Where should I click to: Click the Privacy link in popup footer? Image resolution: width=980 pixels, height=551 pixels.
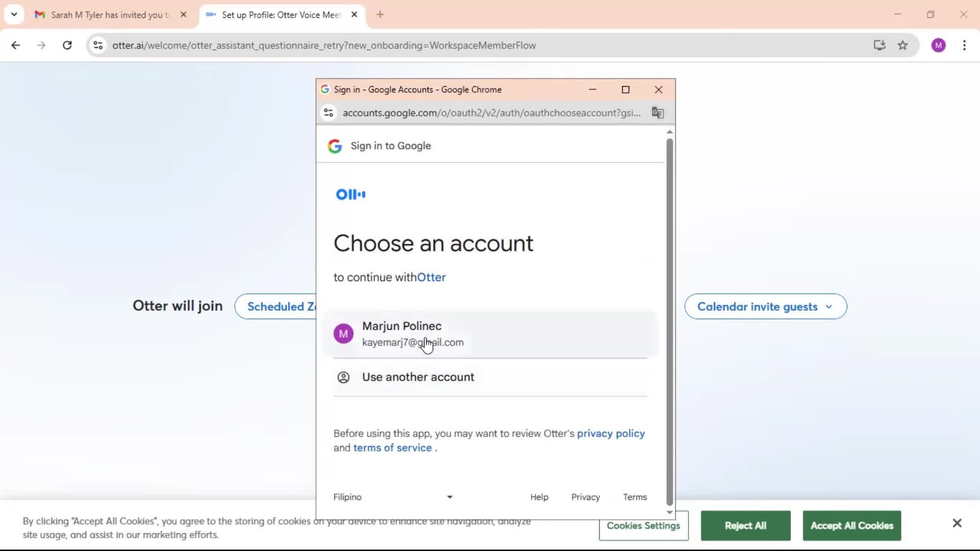pos(585,497)
